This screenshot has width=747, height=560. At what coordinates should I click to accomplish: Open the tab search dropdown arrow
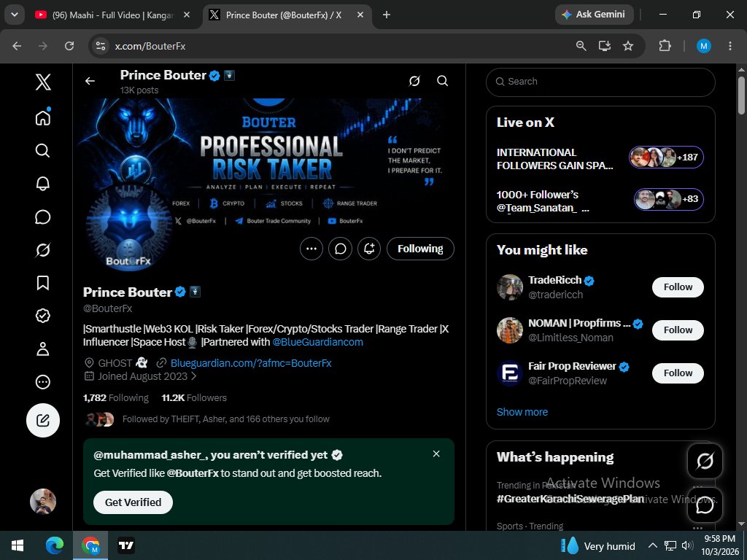pos(15,15)
